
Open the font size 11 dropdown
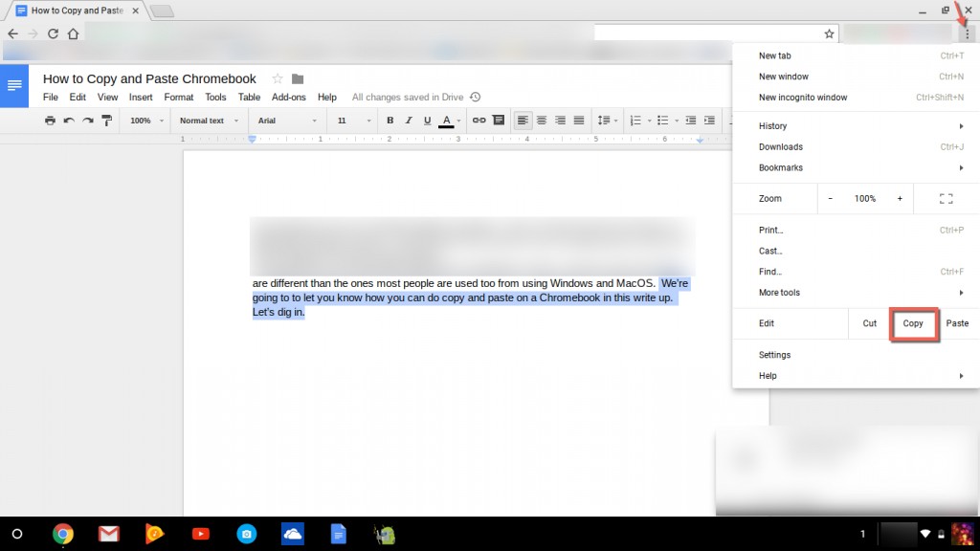click(x=354, y=121)
